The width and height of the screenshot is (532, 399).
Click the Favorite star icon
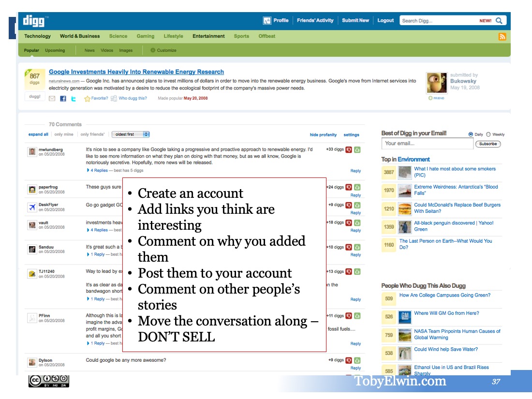coord(87,98)
